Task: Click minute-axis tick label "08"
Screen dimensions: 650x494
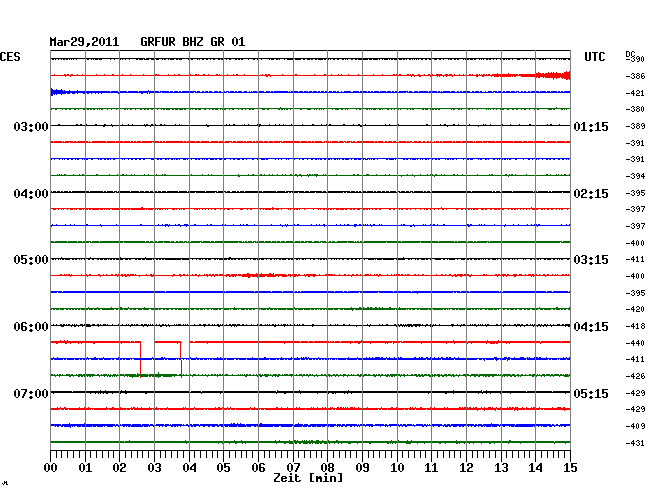Action: pos(327,468)
